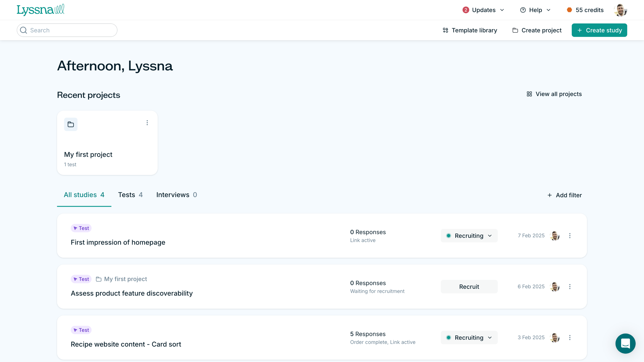This screenshot has width=644, height=362.
Task: Open Recruiting status dropdown for Card sort study
Action: [x=469, y=338]
